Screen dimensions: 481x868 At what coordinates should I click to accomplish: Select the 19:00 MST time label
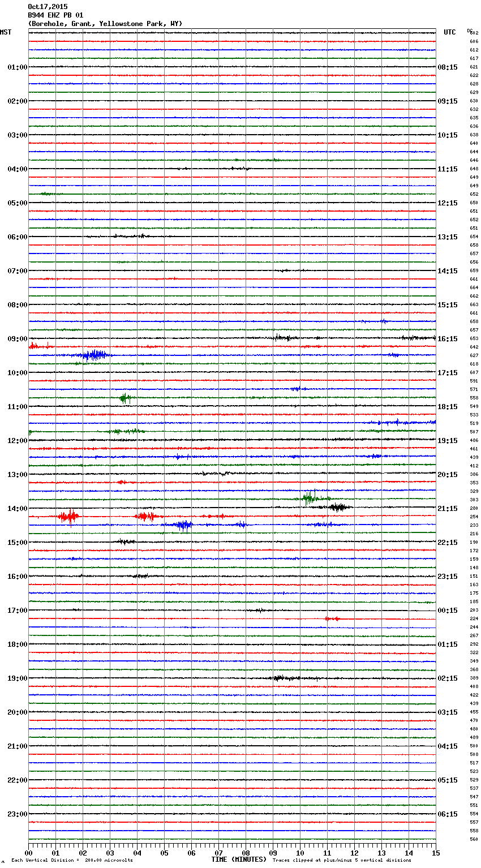point(18,678)
